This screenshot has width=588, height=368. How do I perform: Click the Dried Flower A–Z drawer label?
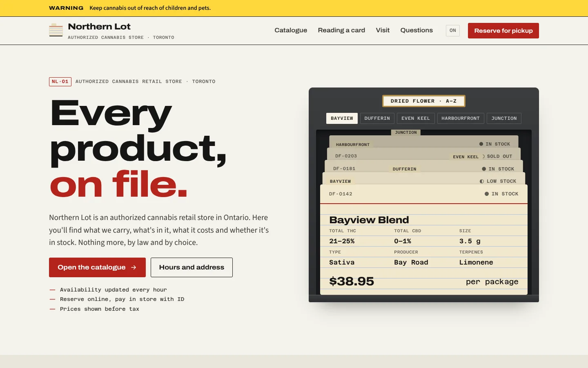(424, 101)
